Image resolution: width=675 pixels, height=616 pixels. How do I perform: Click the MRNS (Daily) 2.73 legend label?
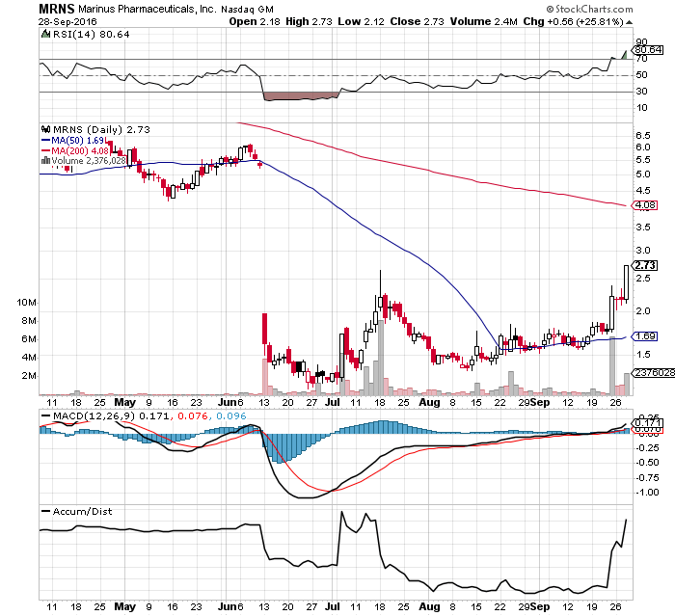(x=101, y=129)
